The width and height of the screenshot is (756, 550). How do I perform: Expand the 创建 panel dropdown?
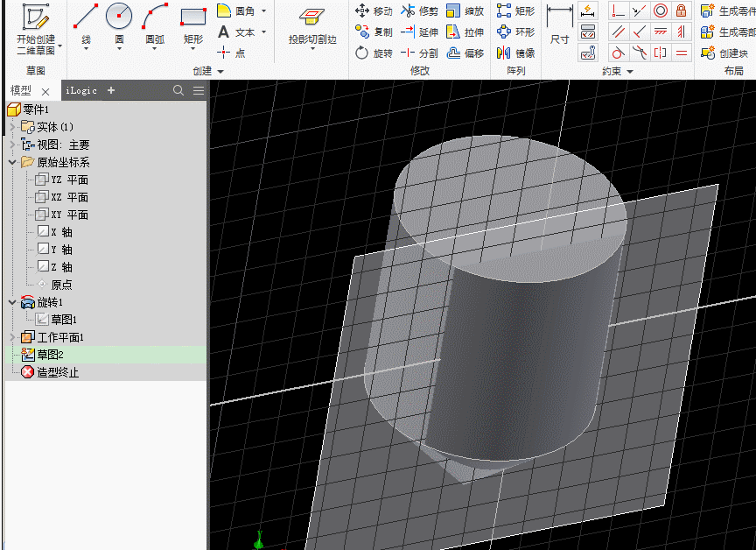[x=220, y=71]
